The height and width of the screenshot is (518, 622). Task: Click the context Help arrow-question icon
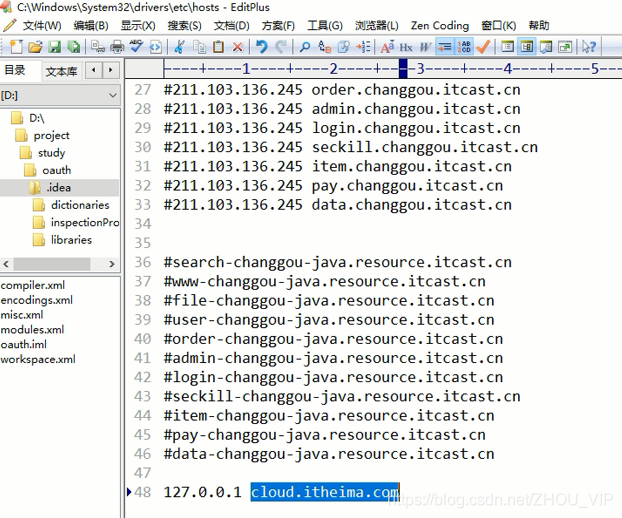(x=589, y=47)
